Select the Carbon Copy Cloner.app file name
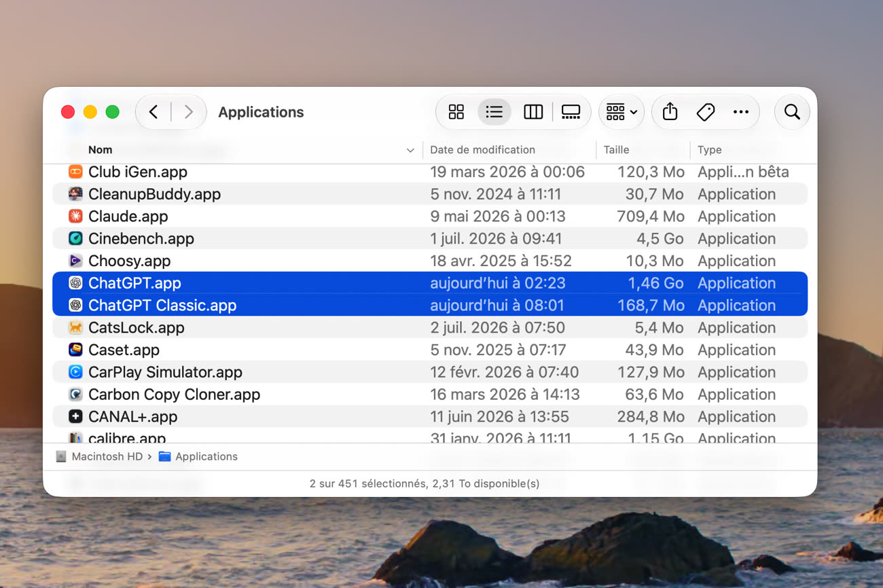883x588 pixels. point(175,394)
